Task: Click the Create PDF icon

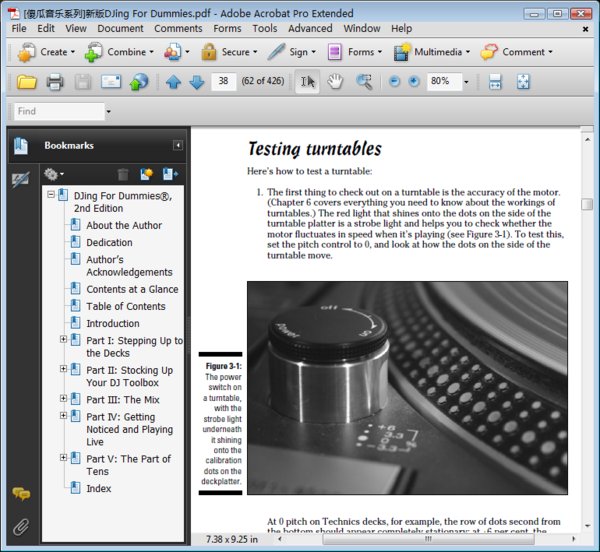Action: coord(26,52)
